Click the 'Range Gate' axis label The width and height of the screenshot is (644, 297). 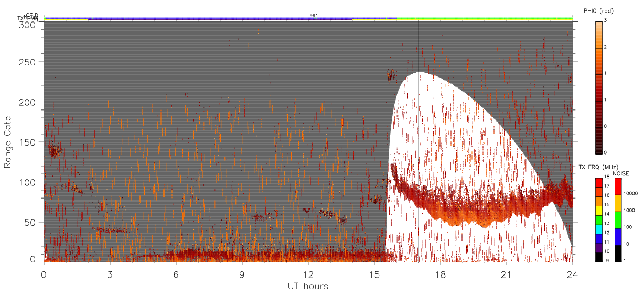[x=7, y=142]
